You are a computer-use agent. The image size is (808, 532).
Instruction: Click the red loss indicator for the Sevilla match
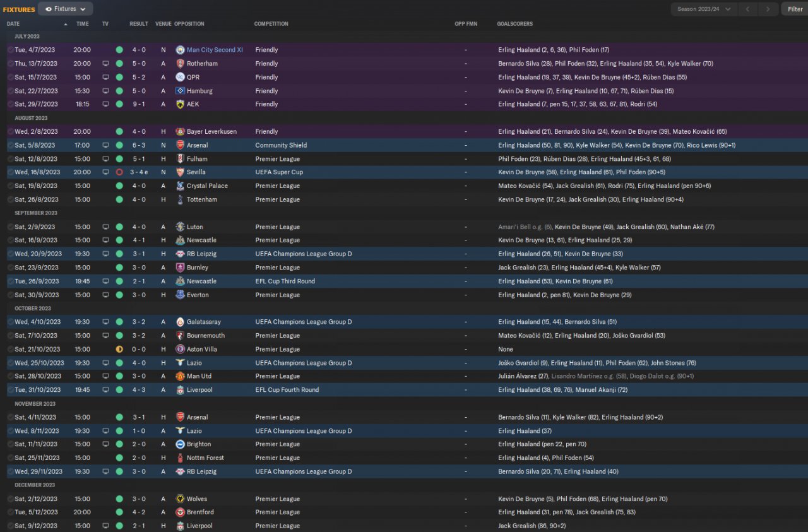119,172
